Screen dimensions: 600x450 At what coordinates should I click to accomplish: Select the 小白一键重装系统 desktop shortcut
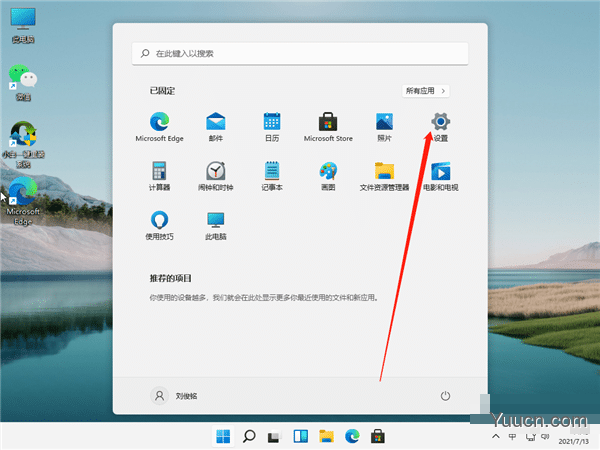coord(23,145)
